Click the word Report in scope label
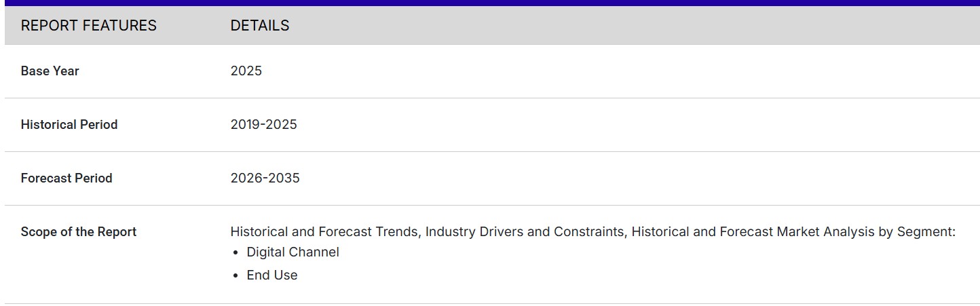This screenshot has width=980, height=306. pos(117,232)
